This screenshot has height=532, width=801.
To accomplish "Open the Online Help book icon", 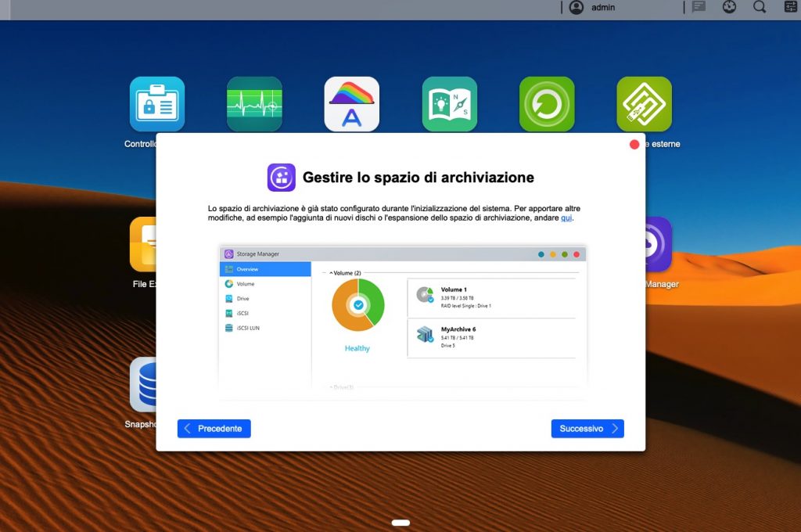I will 450,104.
